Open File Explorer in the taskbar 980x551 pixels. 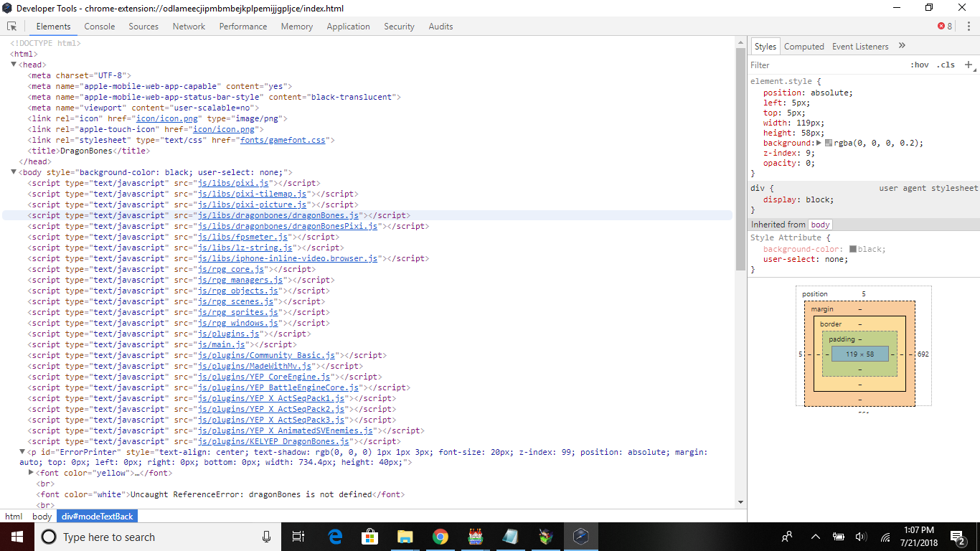coord(405,537)
